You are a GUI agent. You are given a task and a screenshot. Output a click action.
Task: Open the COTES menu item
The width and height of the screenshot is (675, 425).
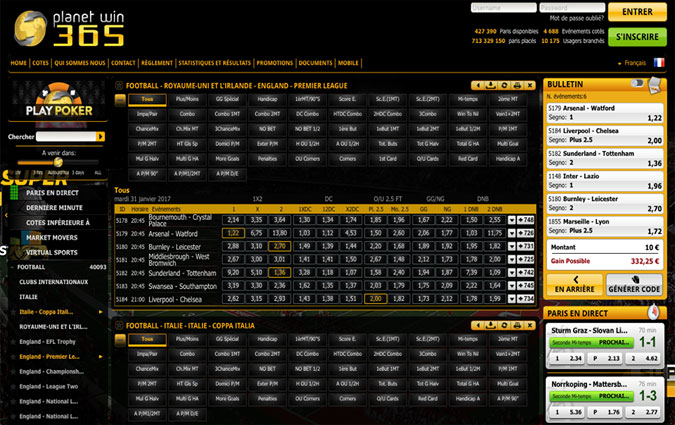click(40, 63)
